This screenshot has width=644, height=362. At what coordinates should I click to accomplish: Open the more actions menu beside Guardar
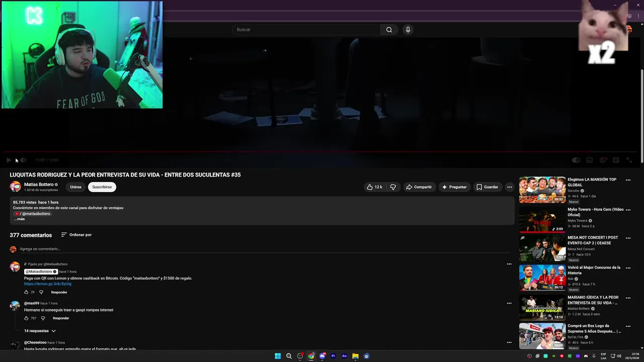[x=509, y=187]
